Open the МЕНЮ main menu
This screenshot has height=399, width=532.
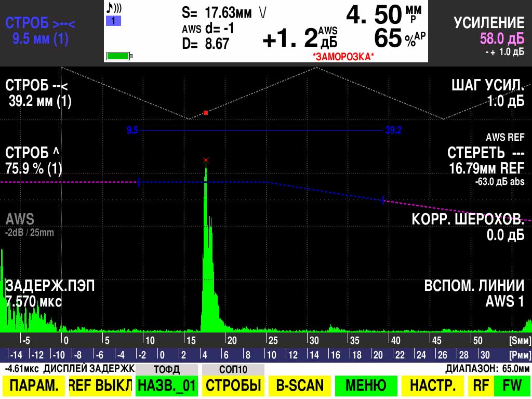(x=366, y=385)
